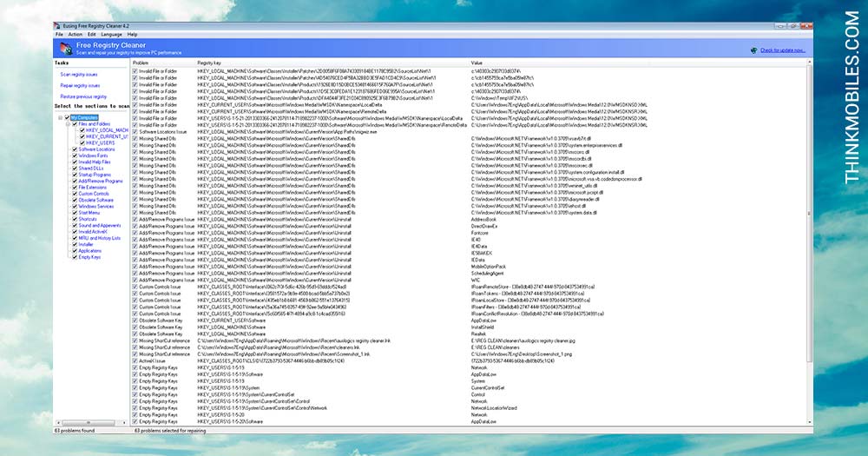Click the value CurrentControlSet
The height and width of the screenshot is (456, 868).
pyautogui.click(x=488, y=388)
